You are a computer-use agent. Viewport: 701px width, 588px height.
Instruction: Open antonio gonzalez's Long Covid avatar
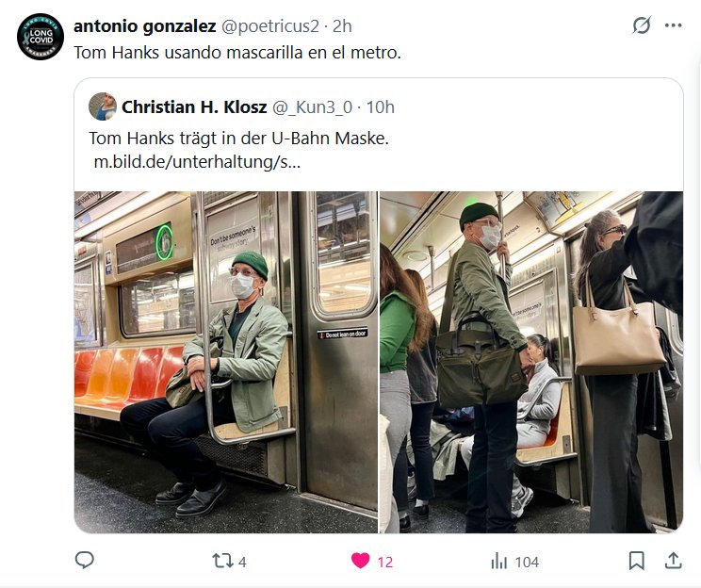[x=41, y=37]
